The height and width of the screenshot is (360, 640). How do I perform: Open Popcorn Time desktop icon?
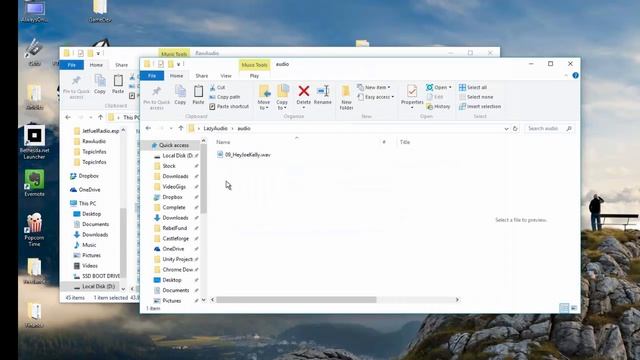34,229
